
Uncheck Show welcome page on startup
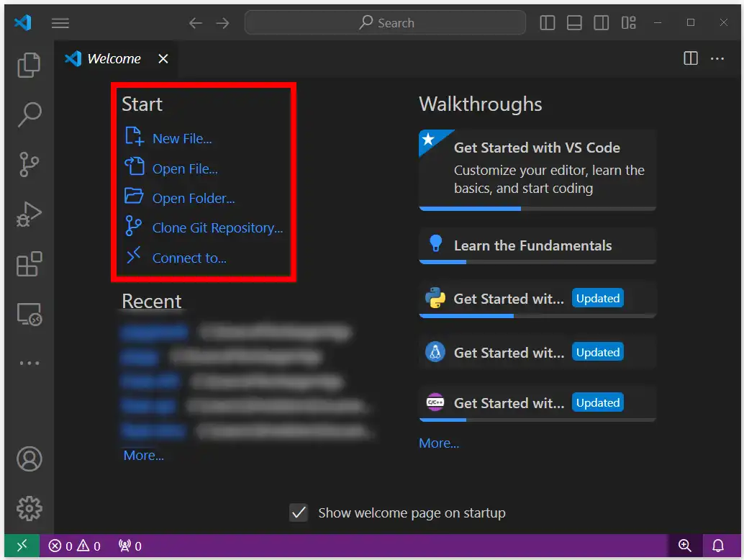299,512
